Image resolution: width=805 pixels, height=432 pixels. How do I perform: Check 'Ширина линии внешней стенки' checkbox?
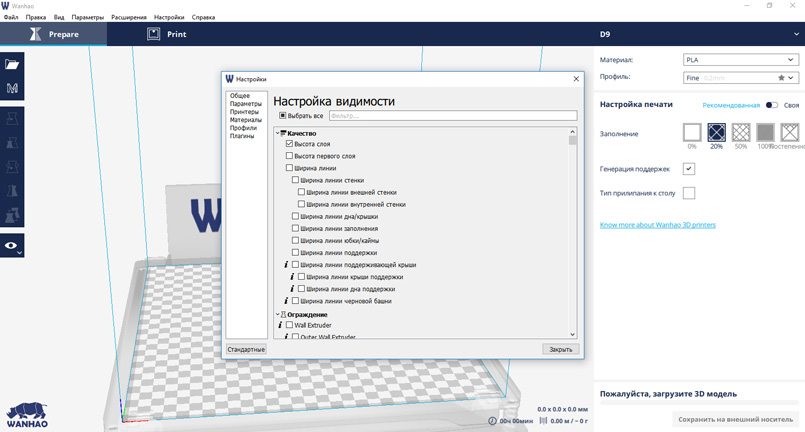point(301,192)
